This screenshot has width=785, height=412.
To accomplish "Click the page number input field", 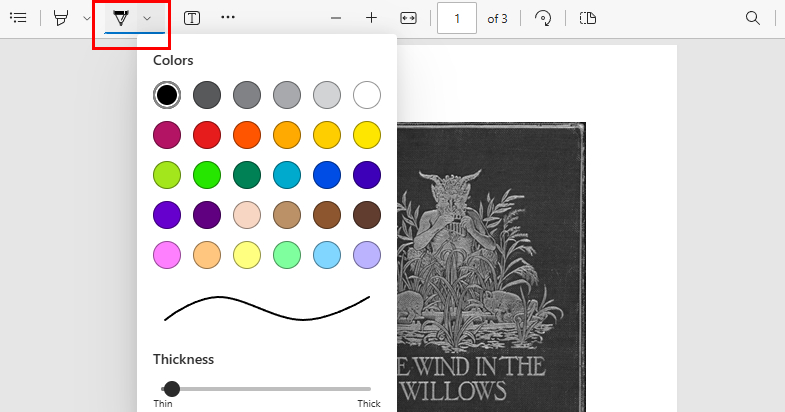I will [x=457, y=19].
